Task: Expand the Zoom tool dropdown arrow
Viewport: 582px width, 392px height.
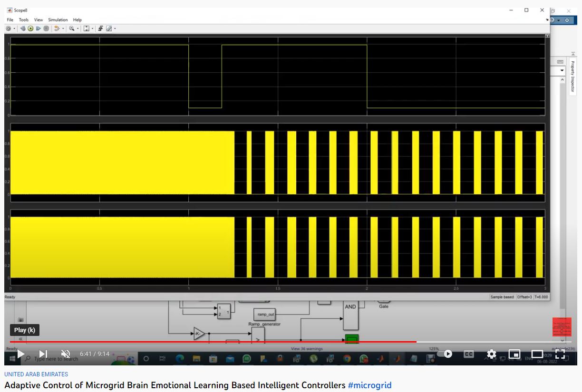Action: click(x=78, y=29)
